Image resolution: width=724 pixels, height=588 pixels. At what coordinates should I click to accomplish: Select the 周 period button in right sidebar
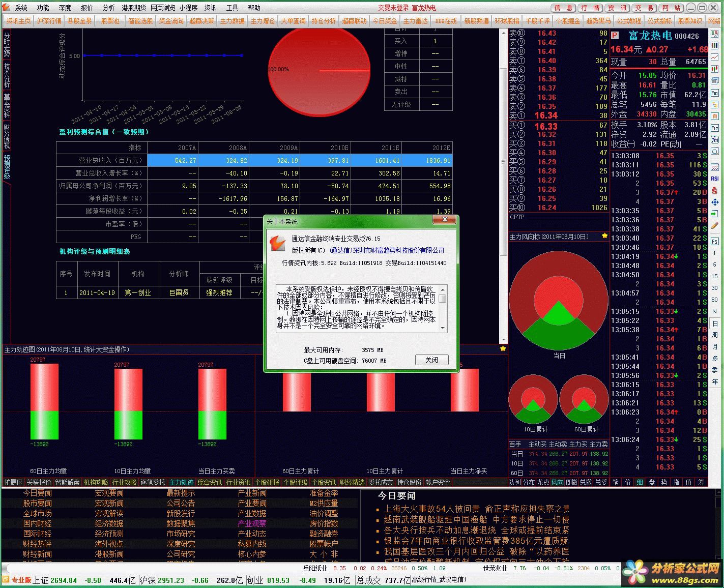click(x=715, y=335)
